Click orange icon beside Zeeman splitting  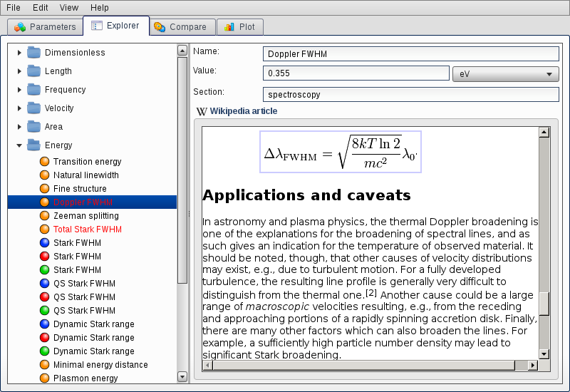tap(44, 216)
